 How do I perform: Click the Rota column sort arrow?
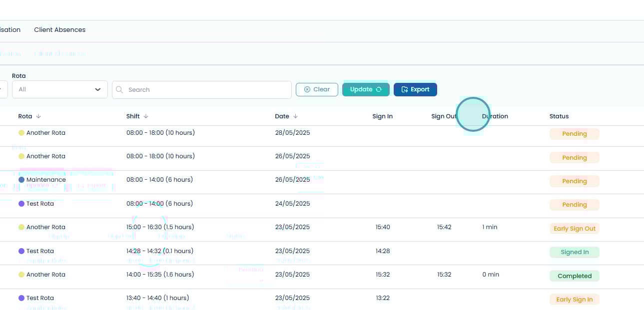tap(38, 116)
